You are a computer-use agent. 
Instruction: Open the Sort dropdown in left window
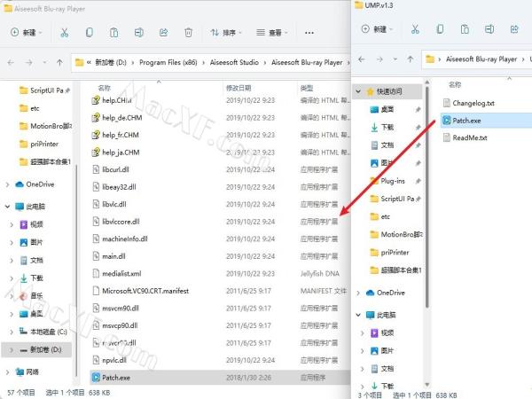(x=225, y=33)
